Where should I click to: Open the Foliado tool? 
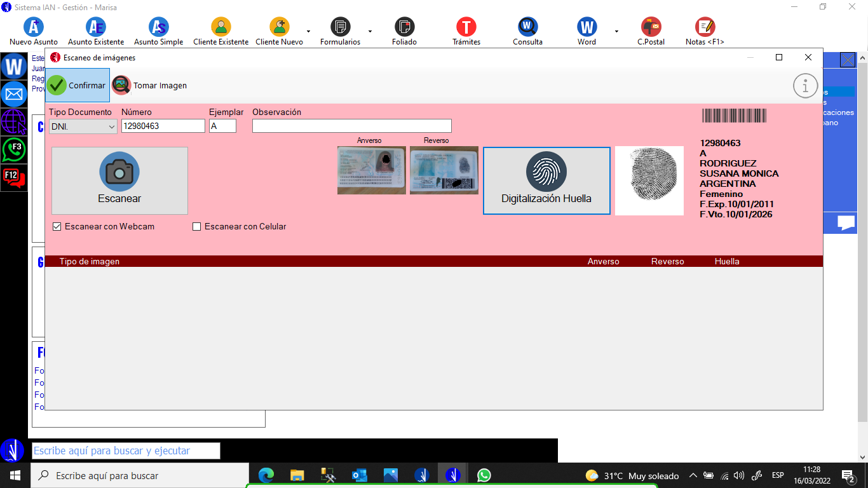click(404, 27)
